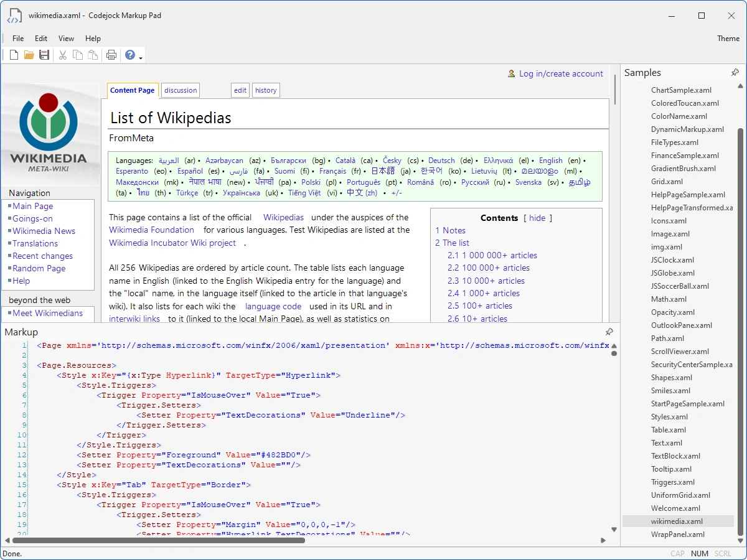
Task: Open Smiles.xaml sample
Action: [670, 391]
